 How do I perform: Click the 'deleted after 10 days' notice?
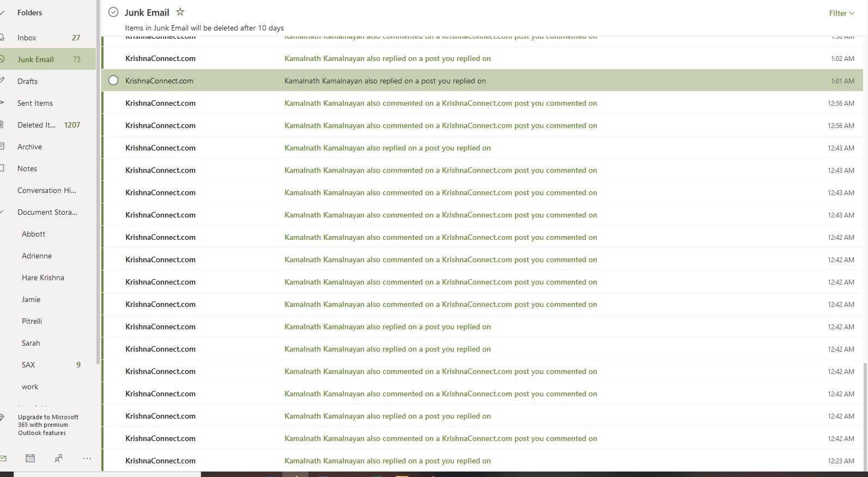[204, 28]
